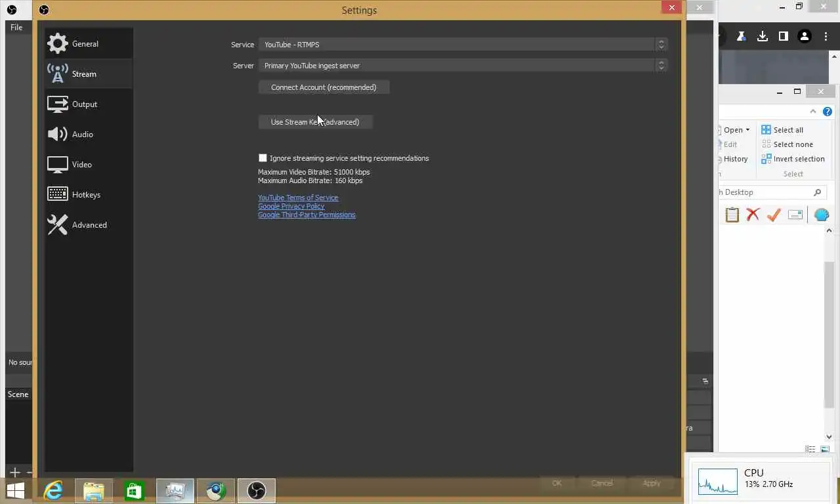
Task: Click Select none in Explorer ribbon
Action: 787,144
